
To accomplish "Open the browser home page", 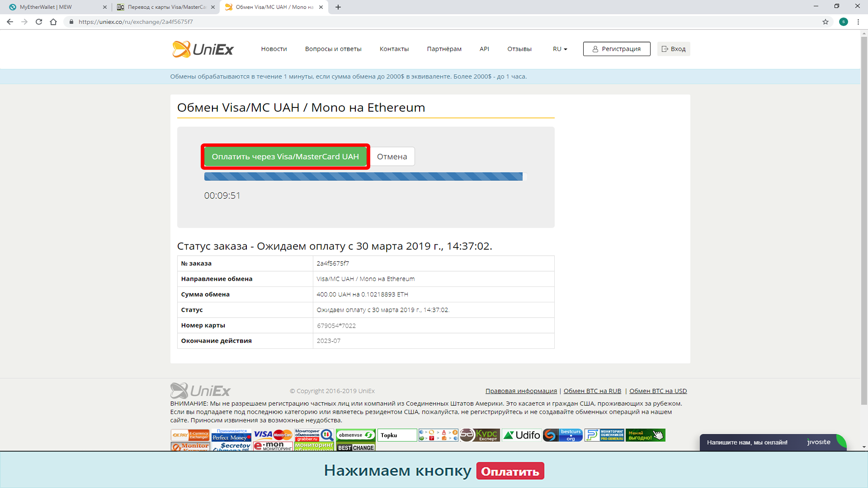I will click(53, 22).
